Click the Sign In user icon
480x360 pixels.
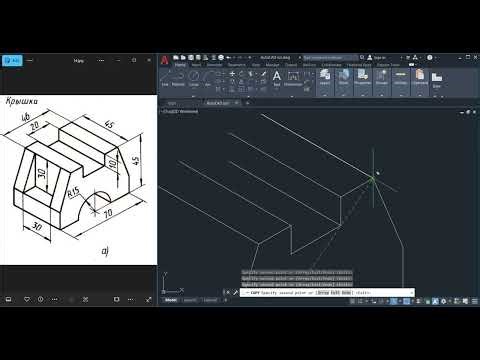click(369, 58)
